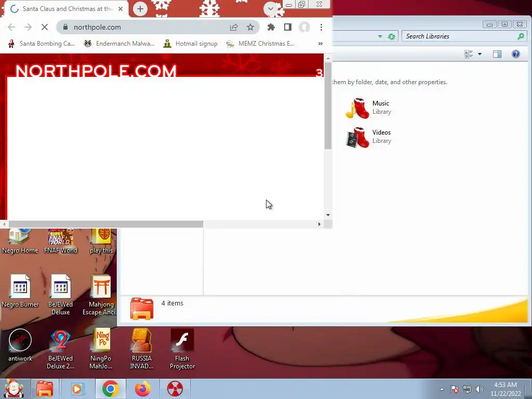This screenshot has height=399, width=532.
Task: Select the Music library
Action: pyautogui.click(x=369, y=108)
